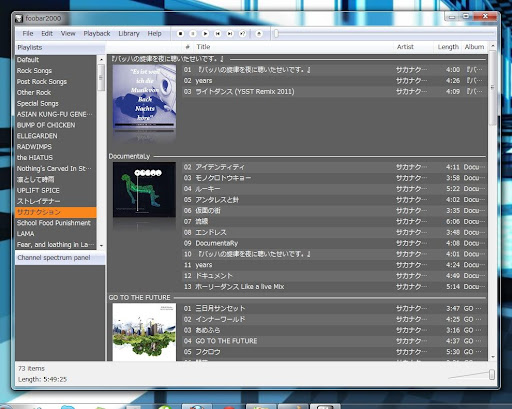
Task: Select the Nothing's Carved In St… playlist
Action: pyautogui.click(x=56, y=169)
